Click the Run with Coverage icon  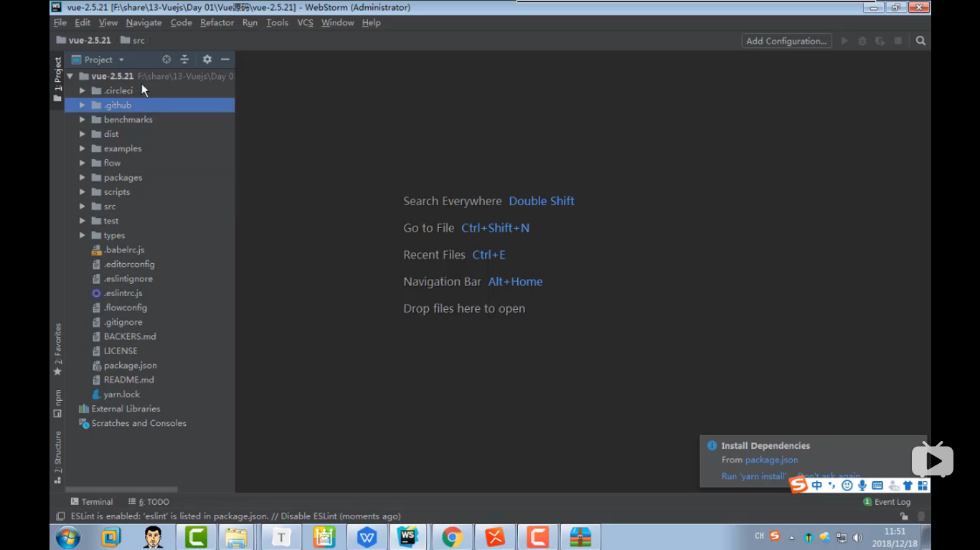880,41
